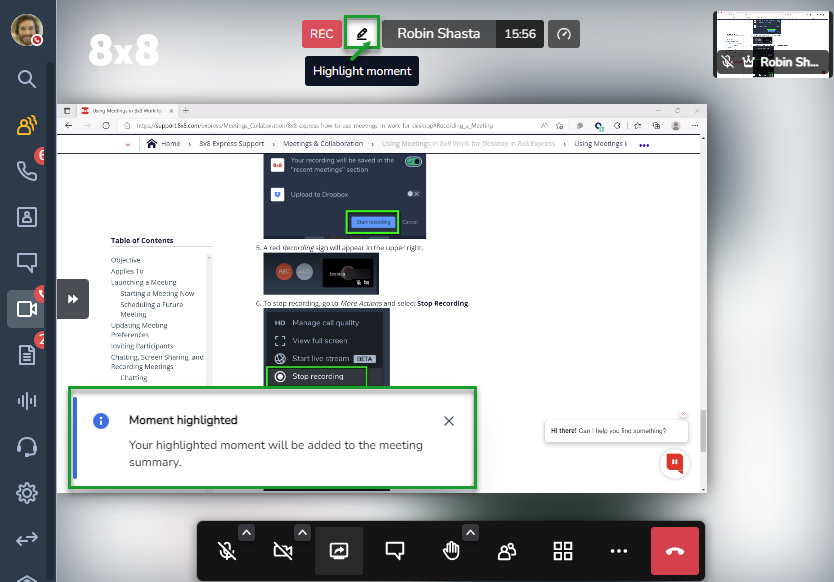
Task: Click the 15:56 meeting timer
Action: pyautogui.click(x=520, y=34)
